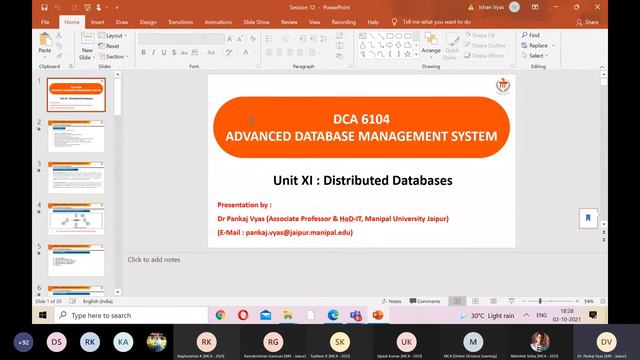Image resolution: width=640 pixels, height=360 pixels.
Task: Click Decrease Font Size button
Action: click(x=240, y=39)
